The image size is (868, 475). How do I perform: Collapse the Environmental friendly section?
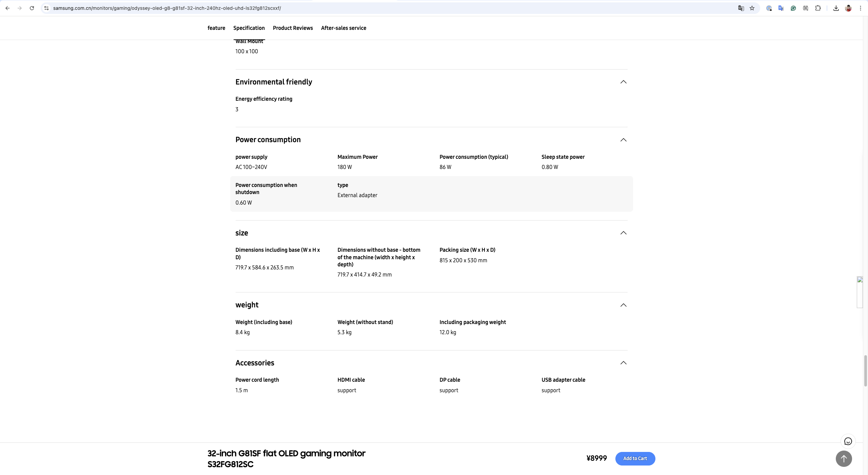coord(623,82)
